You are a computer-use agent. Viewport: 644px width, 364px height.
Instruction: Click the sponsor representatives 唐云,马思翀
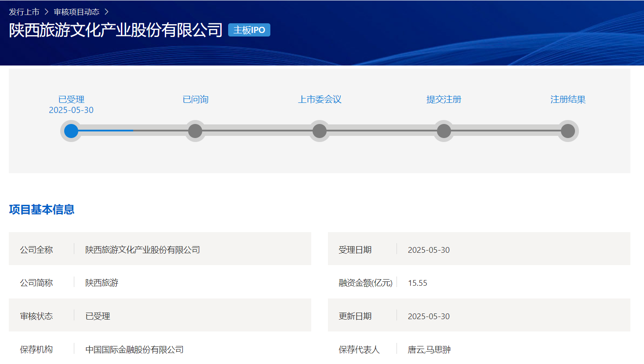(x=429, y=349)
